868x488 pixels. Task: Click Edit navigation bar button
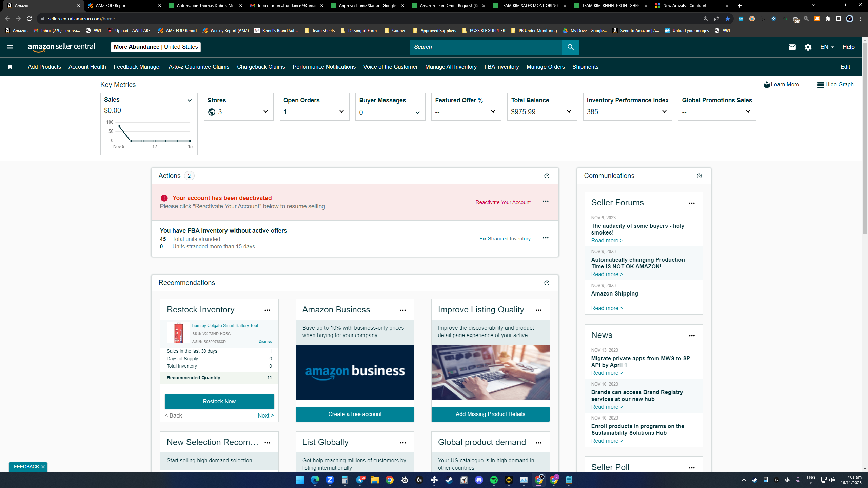tap(845, 67)
